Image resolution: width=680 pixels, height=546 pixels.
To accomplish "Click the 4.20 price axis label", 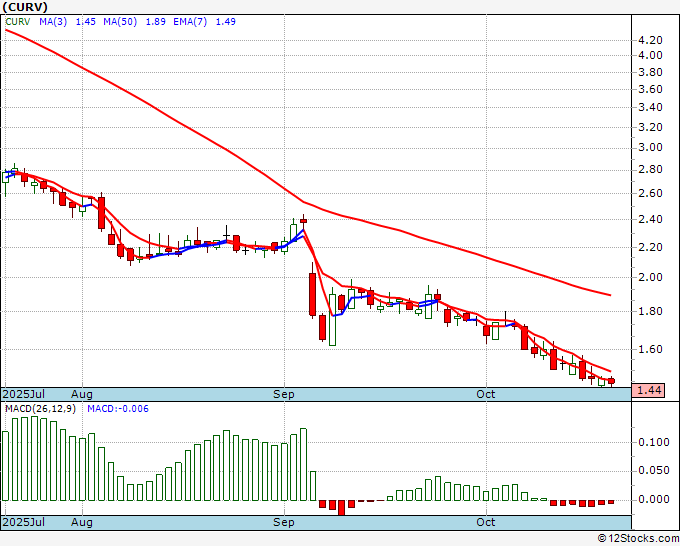I will pyautogui.click(x=650, y=40).
